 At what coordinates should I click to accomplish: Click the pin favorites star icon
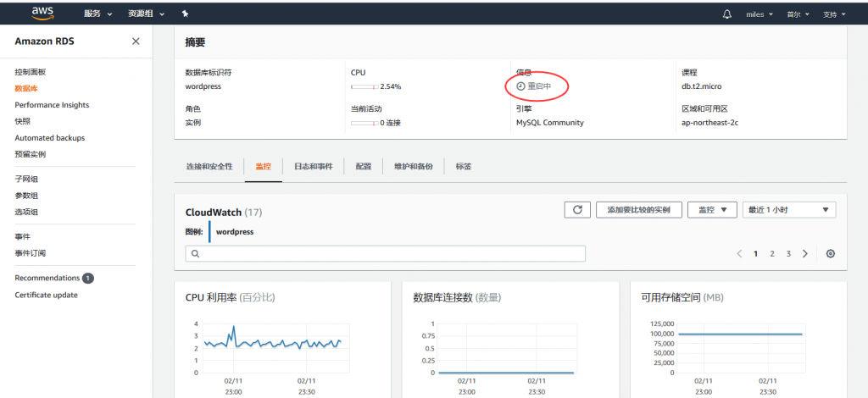(x=185, y=14)
